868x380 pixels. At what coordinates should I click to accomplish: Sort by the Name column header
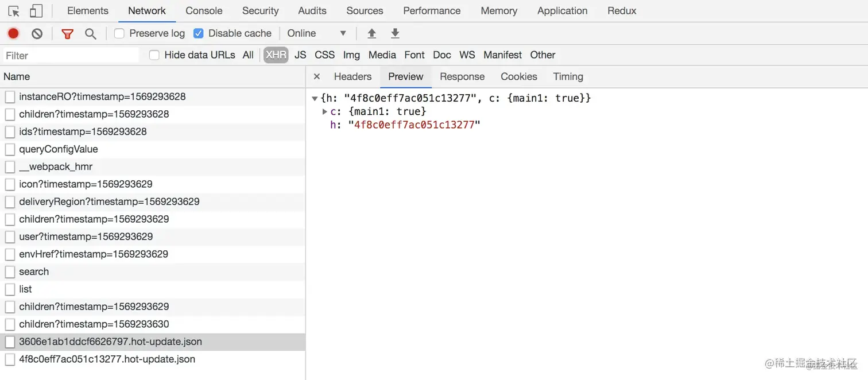pos(152,76)
